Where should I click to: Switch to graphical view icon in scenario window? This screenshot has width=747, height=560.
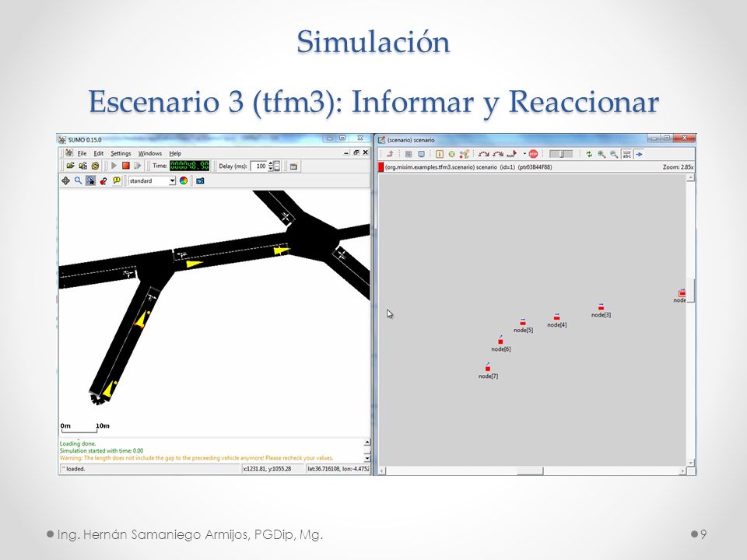point(421,154)
